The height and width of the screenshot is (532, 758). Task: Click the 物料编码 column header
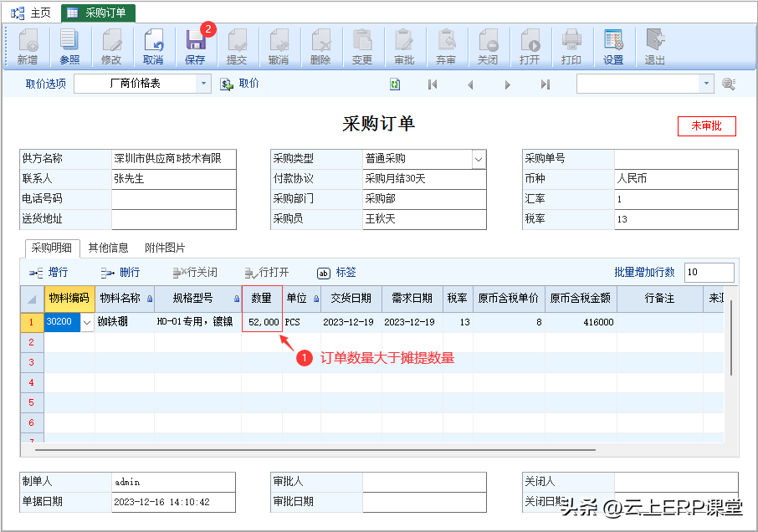point(69,299)
